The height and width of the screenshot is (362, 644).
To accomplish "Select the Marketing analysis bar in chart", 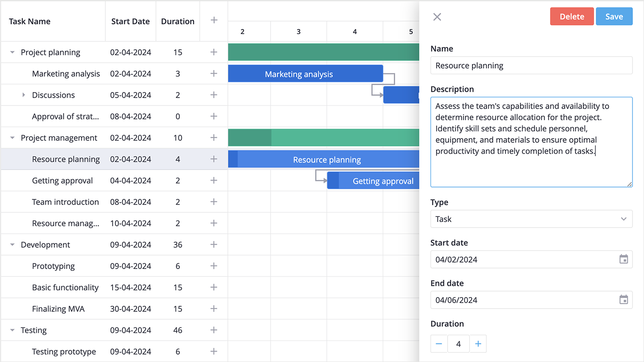I will [x=305, y=74].
